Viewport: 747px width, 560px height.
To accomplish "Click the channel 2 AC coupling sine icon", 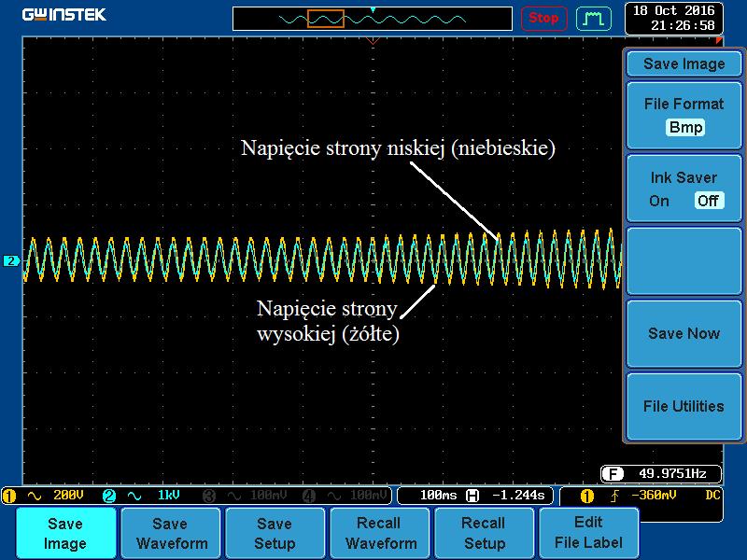I will click(x=134, y=496).
